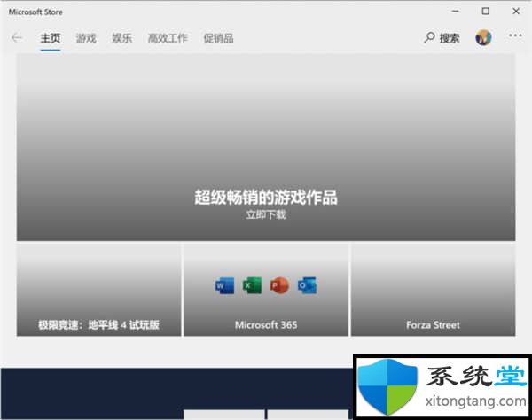Viewport: 532px width, 420px height.
Task: Click the Word icon in Microsoft 365 tile
Action: [x=225, y=285]
